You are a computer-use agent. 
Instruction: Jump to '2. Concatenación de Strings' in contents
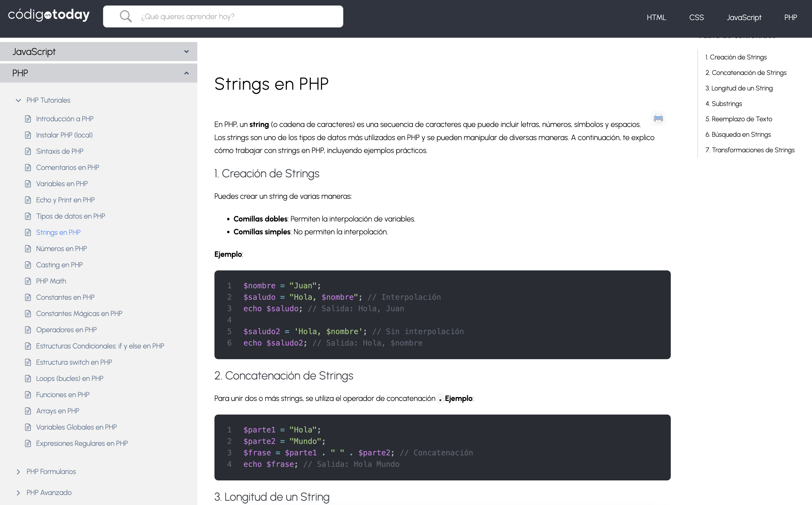746,73
